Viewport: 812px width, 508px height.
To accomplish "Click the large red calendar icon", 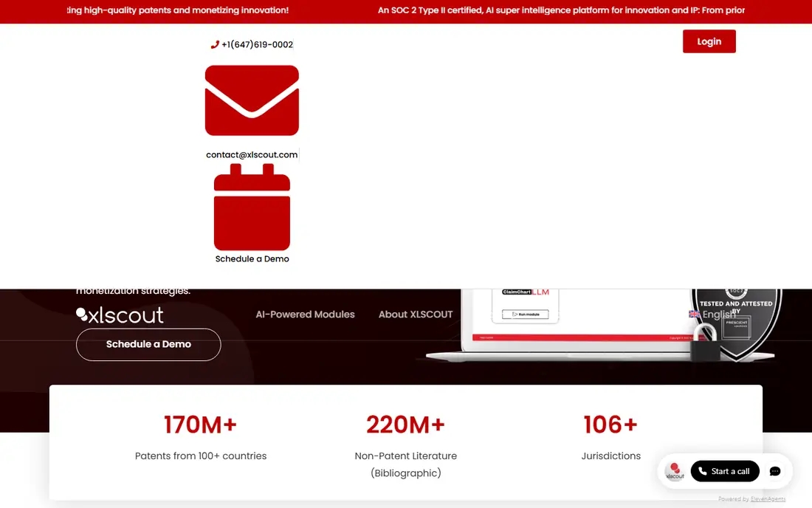I will click(252, 207).
